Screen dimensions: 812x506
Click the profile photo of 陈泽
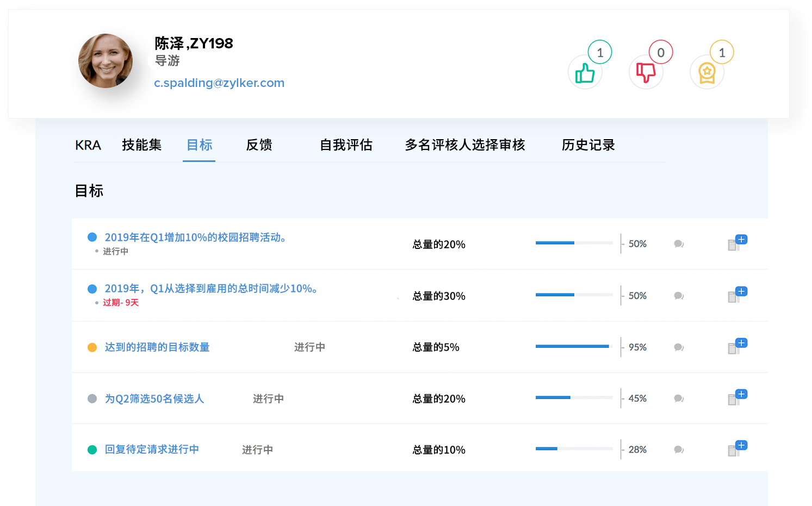(x=106, y=61)
